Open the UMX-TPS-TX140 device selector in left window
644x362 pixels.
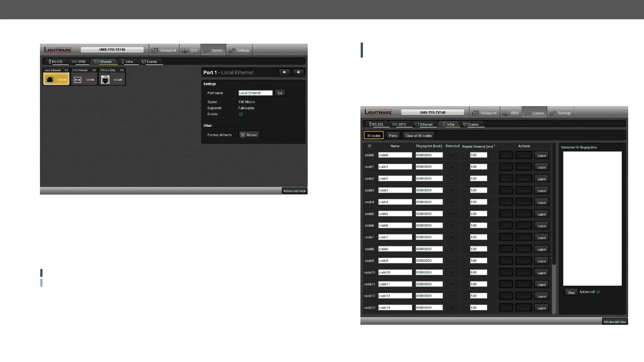click(112, 50)
